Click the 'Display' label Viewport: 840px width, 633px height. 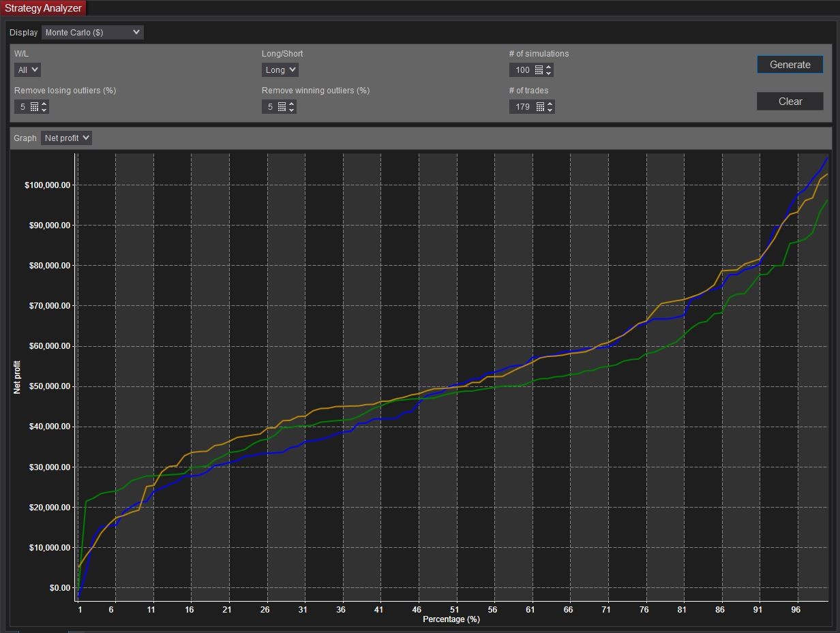(x=24, y=33)
